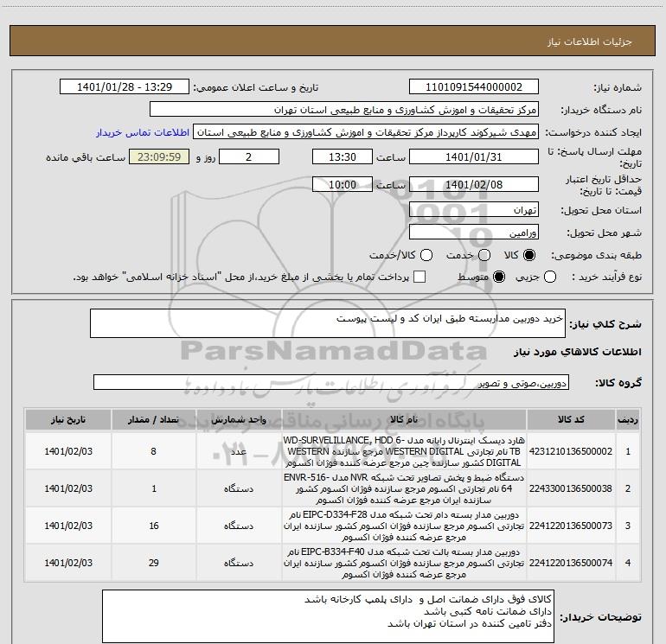Select the متوسط purchase type radio
Screen dimensions: 666x644
coord(499,277)
